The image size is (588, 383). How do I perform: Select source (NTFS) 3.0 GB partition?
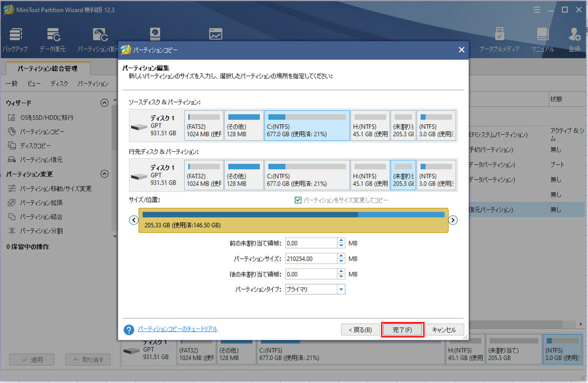437,126
